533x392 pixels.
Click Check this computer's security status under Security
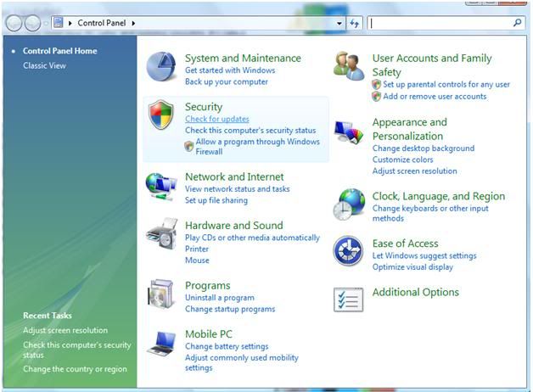click(250, 131)
